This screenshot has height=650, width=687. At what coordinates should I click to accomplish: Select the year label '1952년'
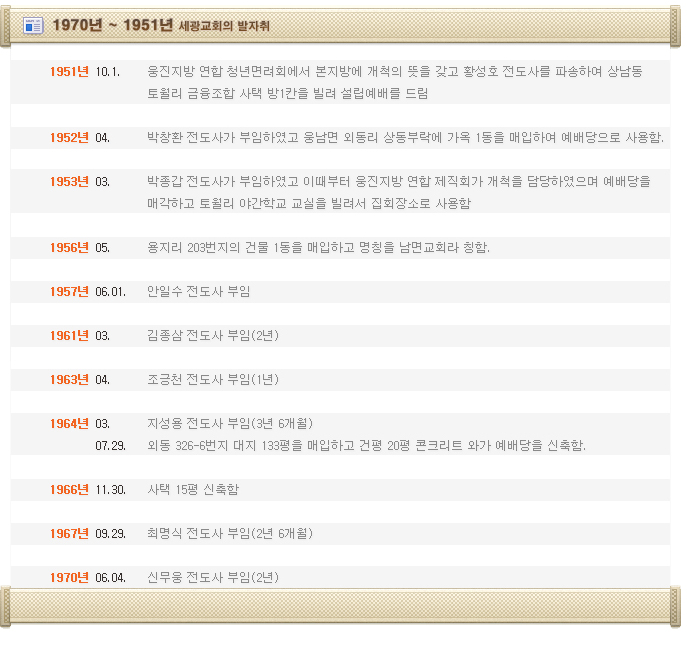click(x=69, y=138)
